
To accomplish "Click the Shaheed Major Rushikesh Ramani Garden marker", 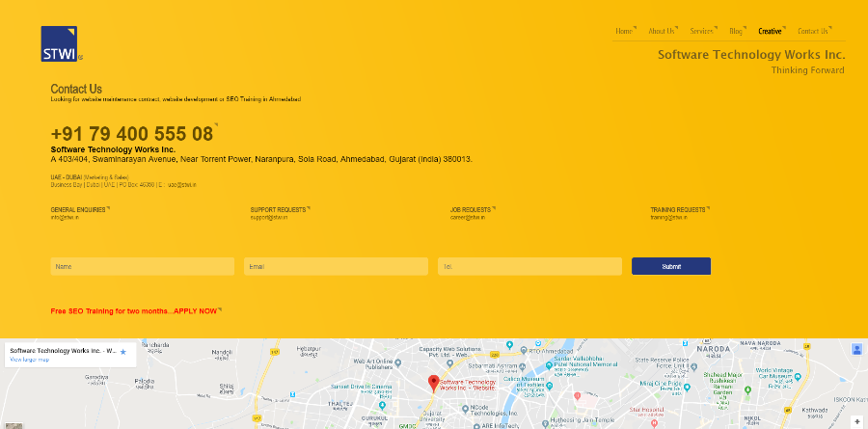I will (x=747, y=389).
